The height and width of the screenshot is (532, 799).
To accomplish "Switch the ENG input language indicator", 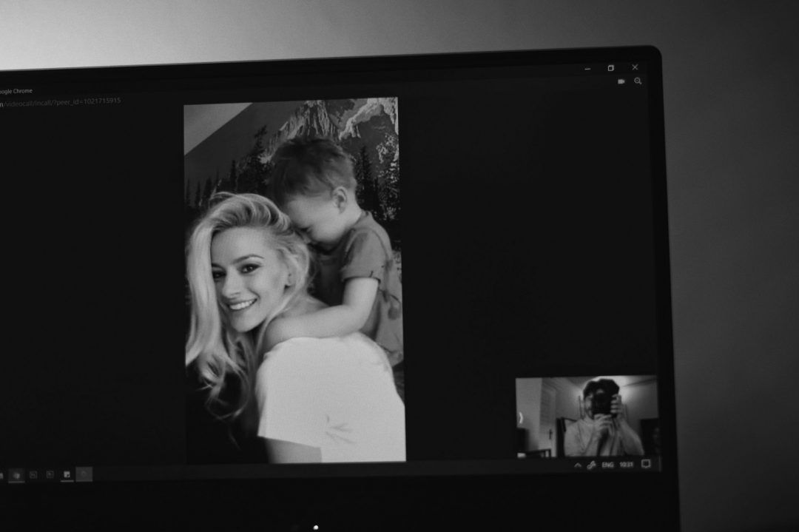I will 607,465.
